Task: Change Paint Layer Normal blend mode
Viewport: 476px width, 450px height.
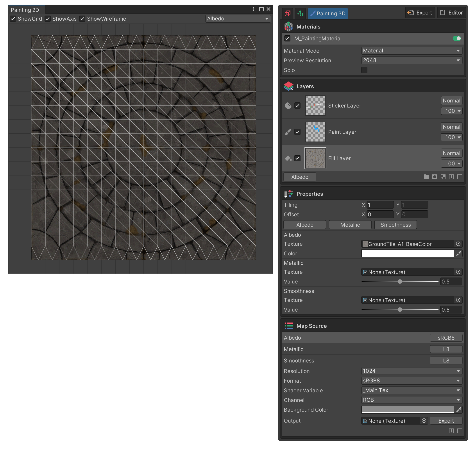Action: pyautogui.click(x=451, y=127)
